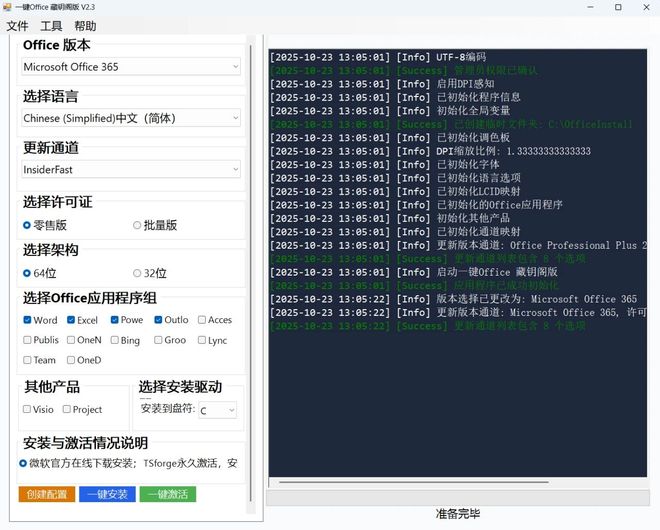Open the 帮助 menu
The width and height of the screenshot is (660, 530).
coord(86,26)
